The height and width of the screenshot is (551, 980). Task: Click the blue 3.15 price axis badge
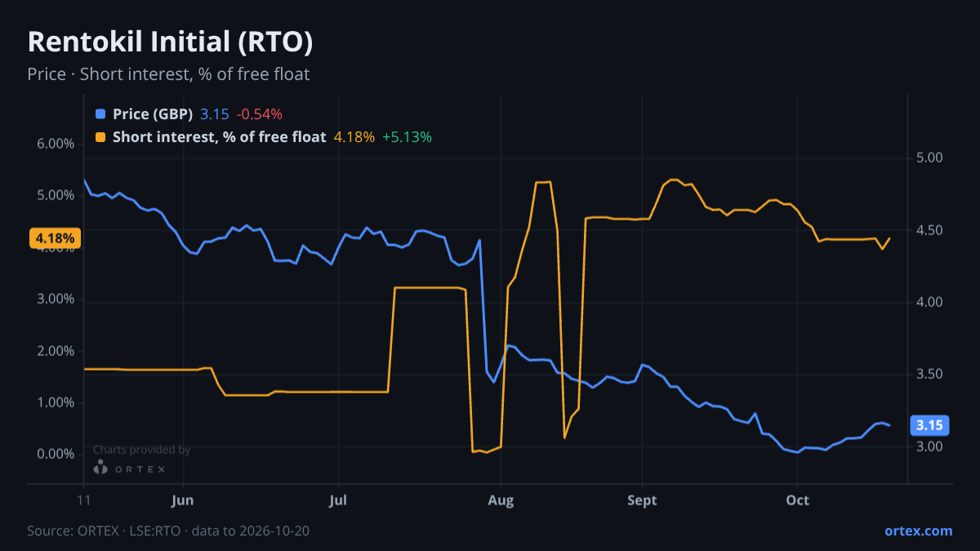point(929,424)
